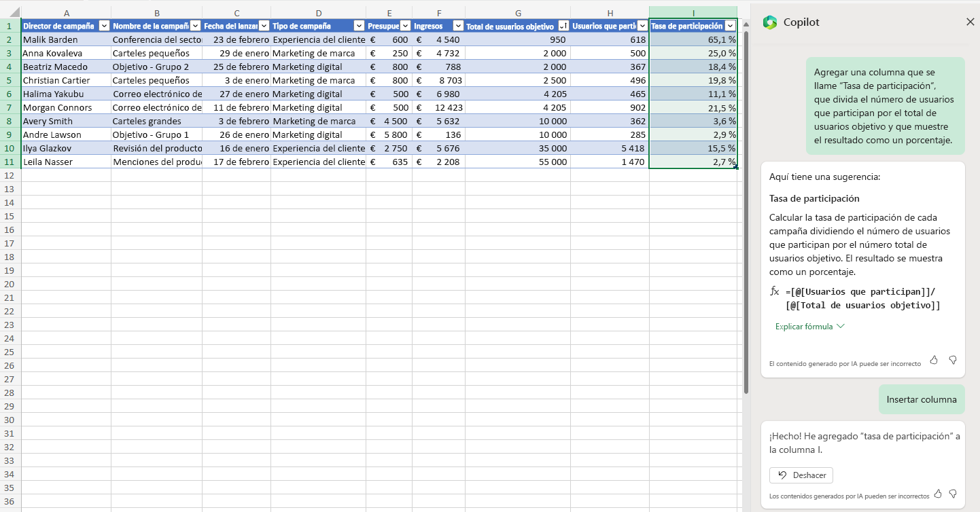The image size is (980, 512).
Task: Select cell with value '55 000'
Action: 518,162
